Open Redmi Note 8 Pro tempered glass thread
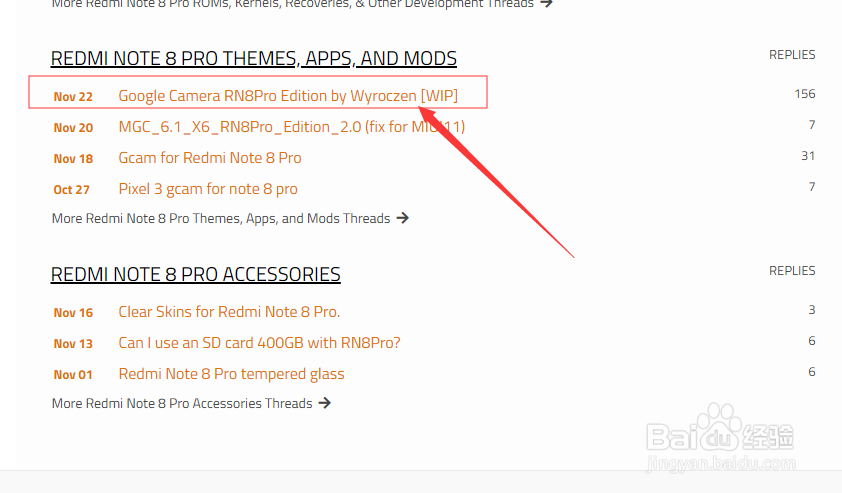Viewport: 842px width, 493px height. coord(231,374)
